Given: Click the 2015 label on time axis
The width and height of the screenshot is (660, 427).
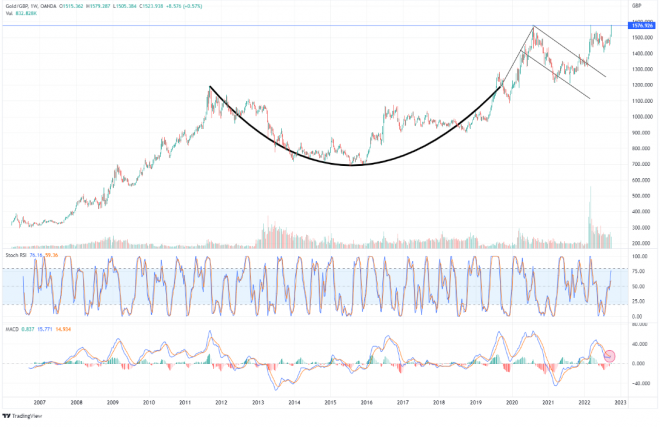Looking at the screenshot, I should [330, 402].
